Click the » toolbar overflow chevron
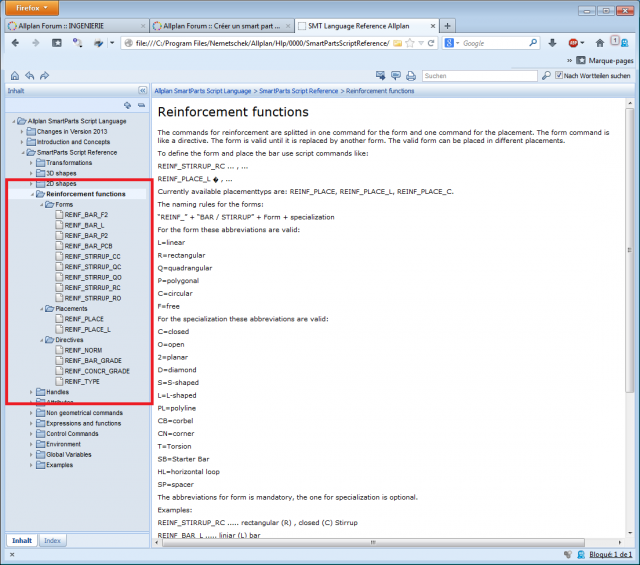Image resolution: width=640 pixels, height=565 pixels. [569, 60]
